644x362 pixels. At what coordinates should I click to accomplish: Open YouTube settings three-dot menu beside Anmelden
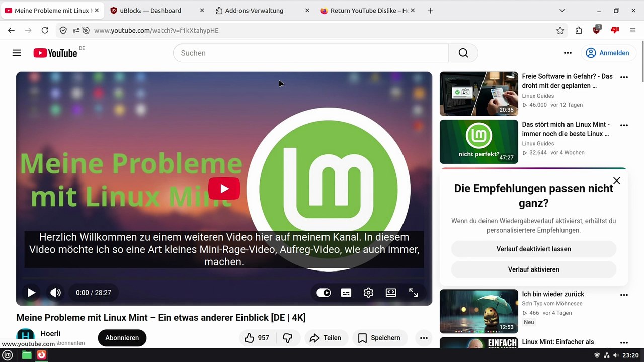pos(568,53)
